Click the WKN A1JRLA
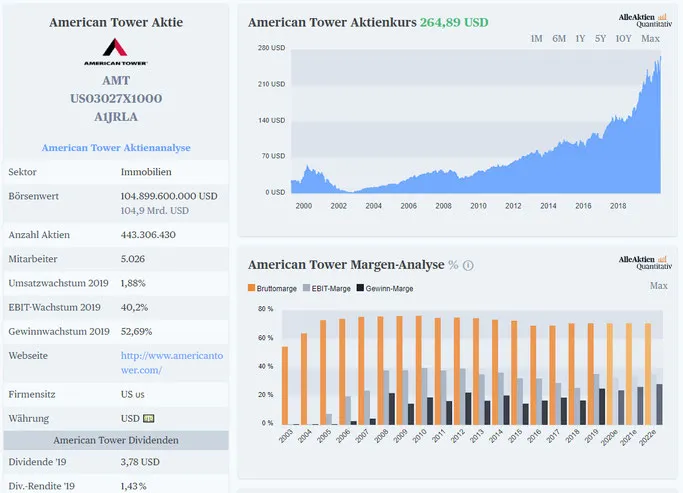The height and width of the screenshot is (493, 683). tap(116, 117)
